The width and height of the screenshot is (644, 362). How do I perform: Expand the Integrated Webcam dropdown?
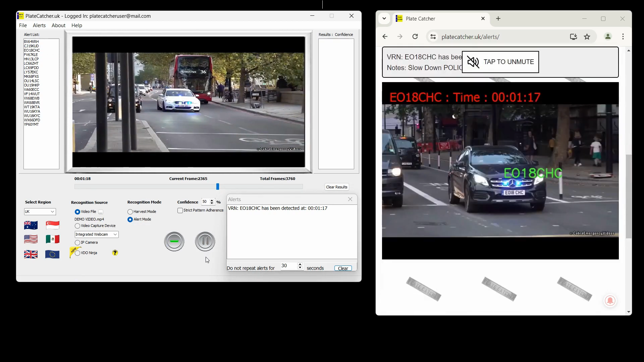click(x=115, y=234)
